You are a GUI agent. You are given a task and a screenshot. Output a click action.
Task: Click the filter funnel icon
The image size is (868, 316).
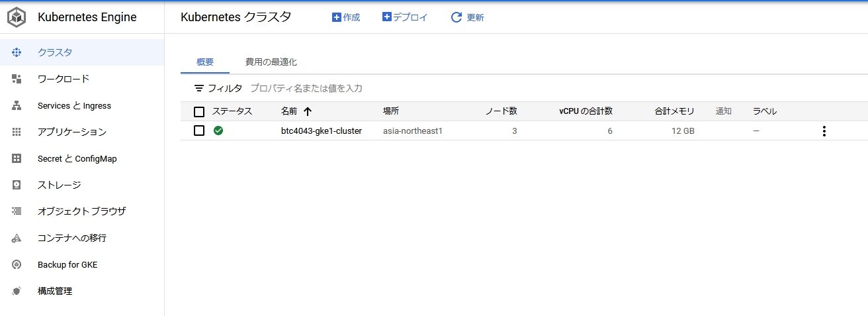[x=198, y=88]
